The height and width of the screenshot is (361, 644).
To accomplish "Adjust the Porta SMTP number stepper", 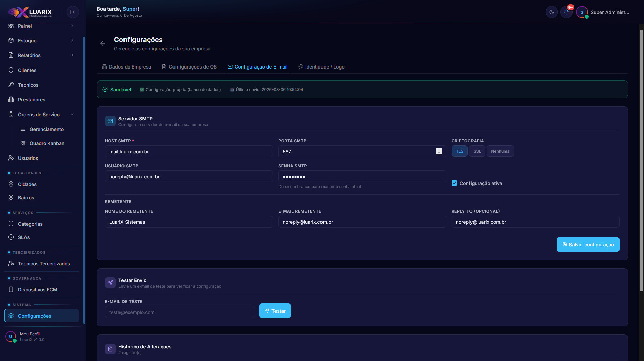I will [439, 151].
